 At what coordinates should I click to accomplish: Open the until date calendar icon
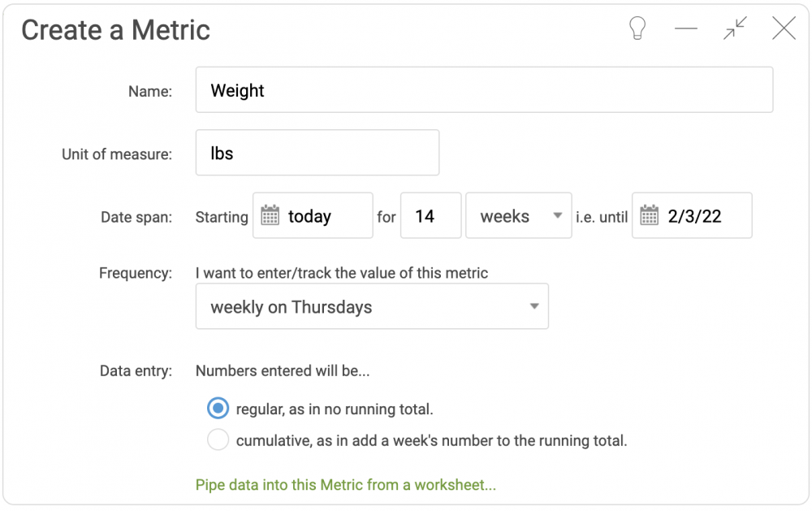(650, 215)
